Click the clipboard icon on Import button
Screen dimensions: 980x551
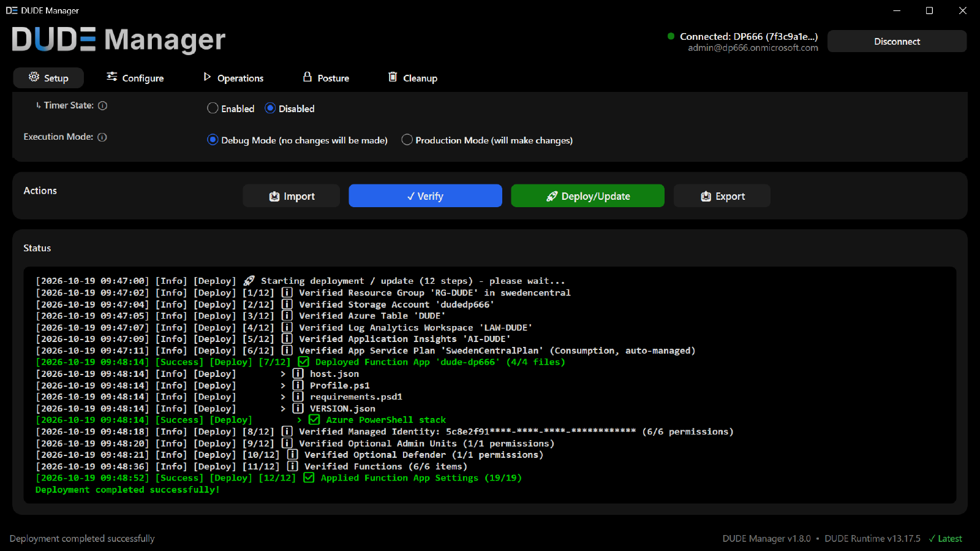click(x=274, y=196)
